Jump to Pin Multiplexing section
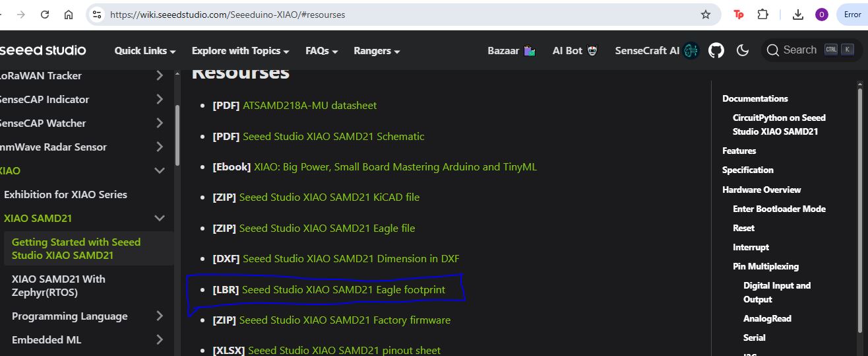This screenshot has height=356, width=868. [x=766, y=266]
